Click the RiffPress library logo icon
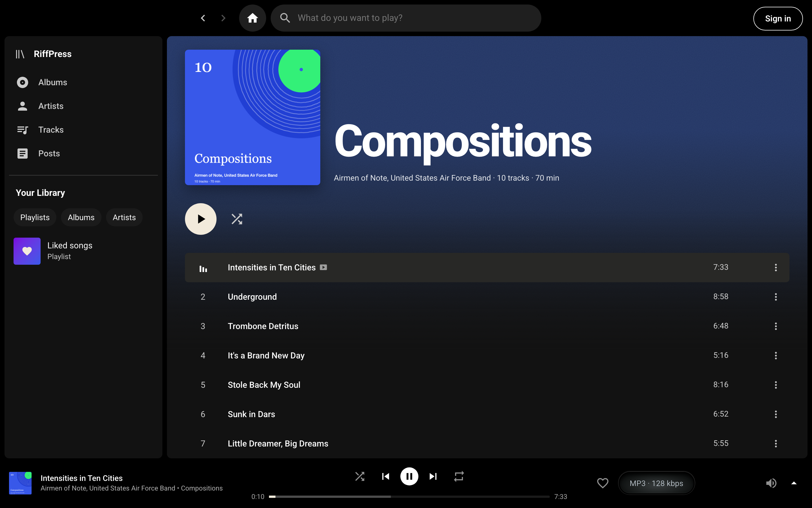This screenshot has width=812, height=508. 20,54
